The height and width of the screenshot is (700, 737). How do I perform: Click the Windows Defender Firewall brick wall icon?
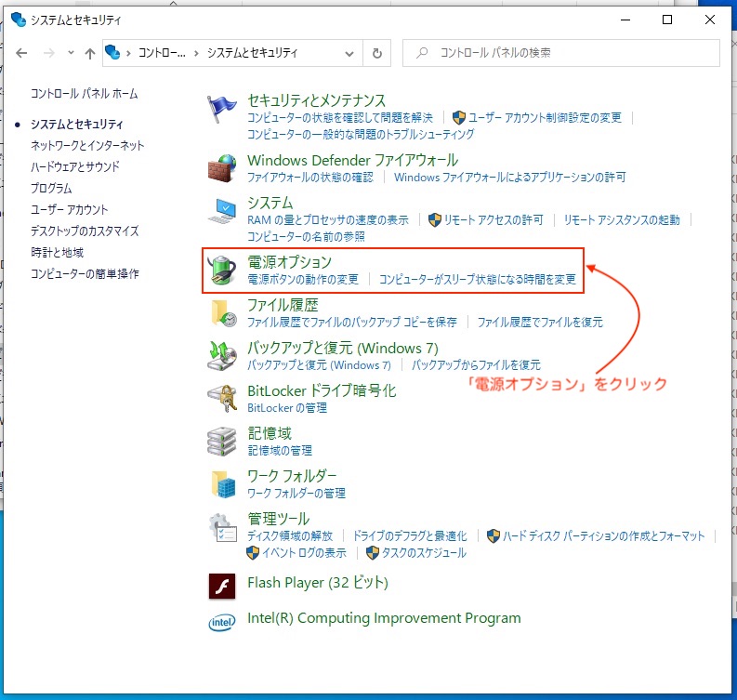222,168
